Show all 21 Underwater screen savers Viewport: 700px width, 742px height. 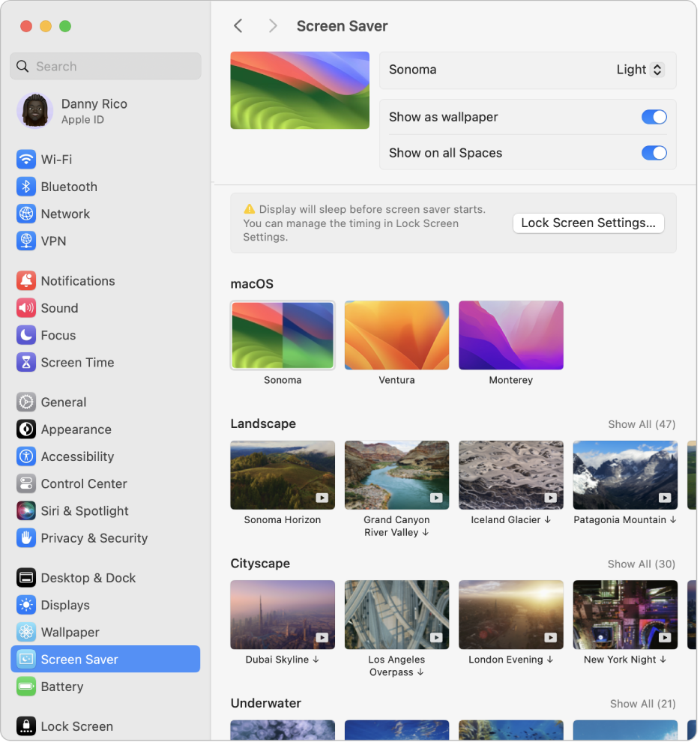coord(642,704)
